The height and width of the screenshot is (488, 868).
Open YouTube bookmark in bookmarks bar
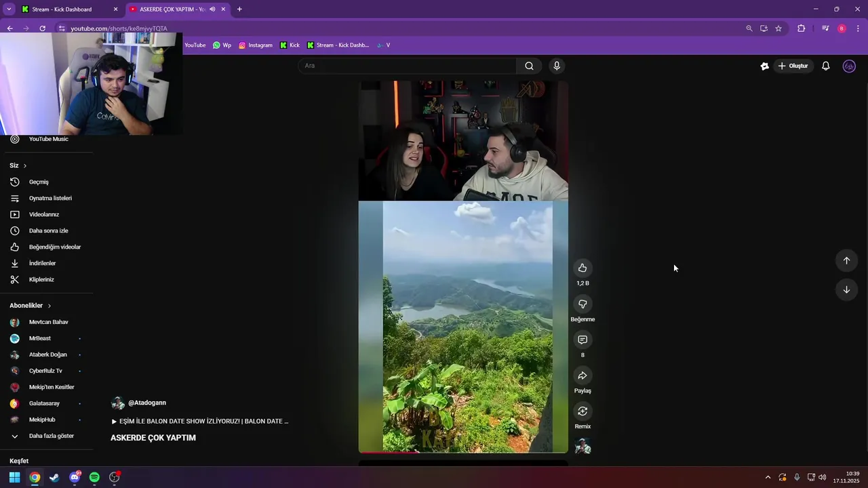(x=195, y=45)
